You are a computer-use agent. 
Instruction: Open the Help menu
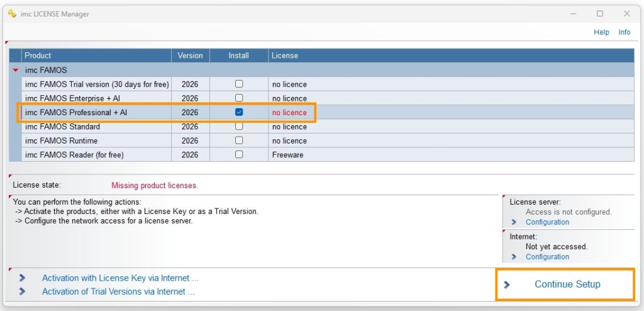(601, 32)
